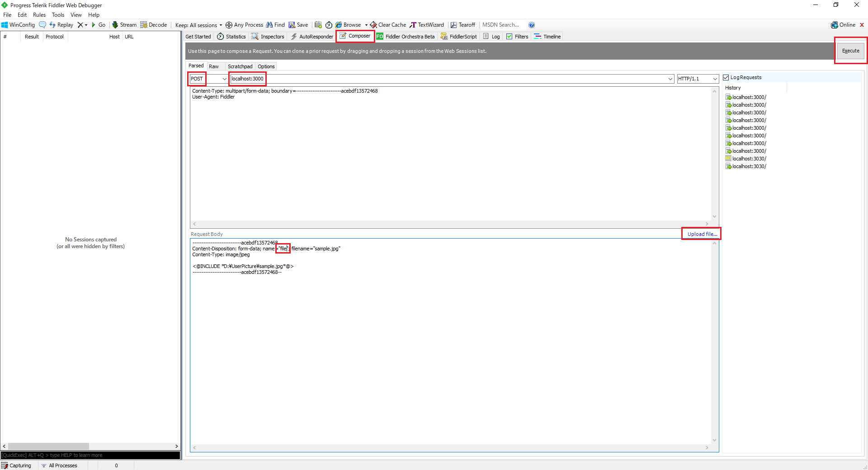Image resolution: width=868 pixels, height=470 pixels.
Task: Open the HTTP/1.1 version dropdown
Action: pos(698,79)
